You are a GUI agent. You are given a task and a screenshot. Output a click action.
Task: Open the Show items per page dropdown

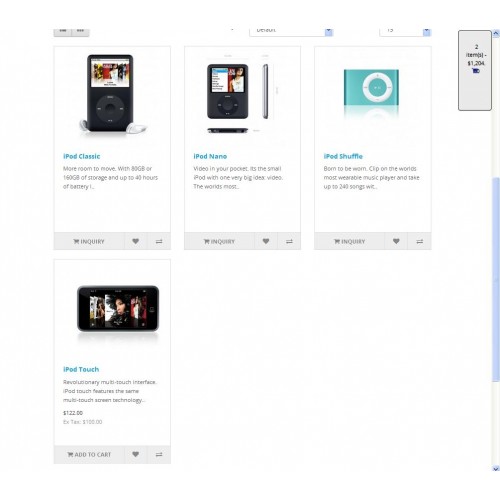pyautogui.click(x=405, y=31)
